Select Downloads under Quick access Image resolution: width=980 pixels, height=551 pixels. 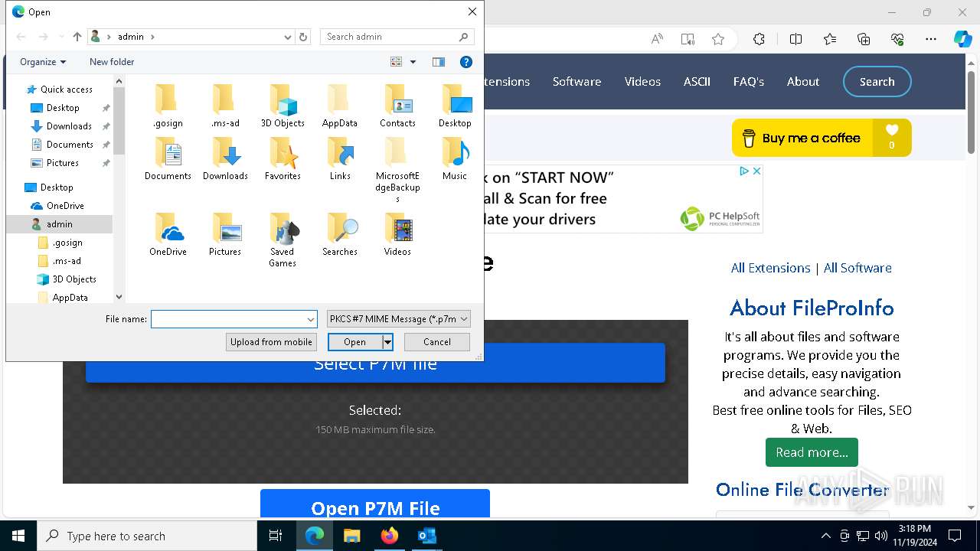[69, 126]
